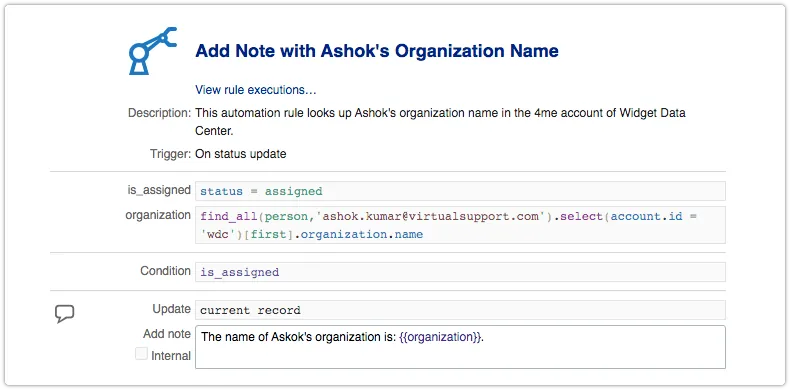Click the Add note label
Screen dimensions: 790x390
167,334
